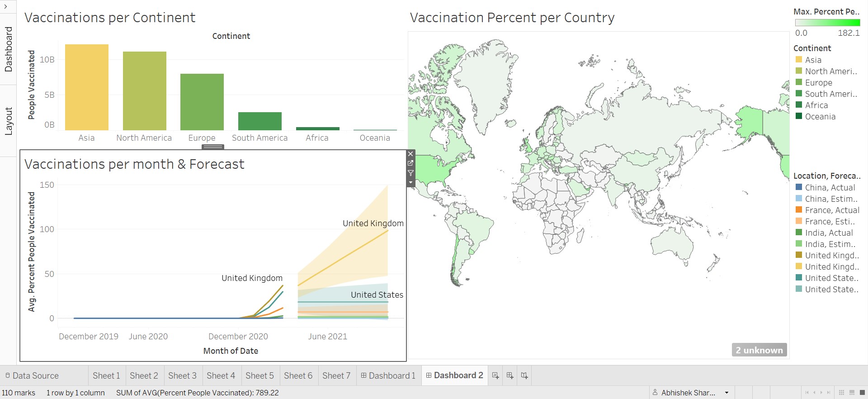Screen dimensions: 868x399
Task: Switch to the Dashboard 1 tab
Action: point(388,375)
